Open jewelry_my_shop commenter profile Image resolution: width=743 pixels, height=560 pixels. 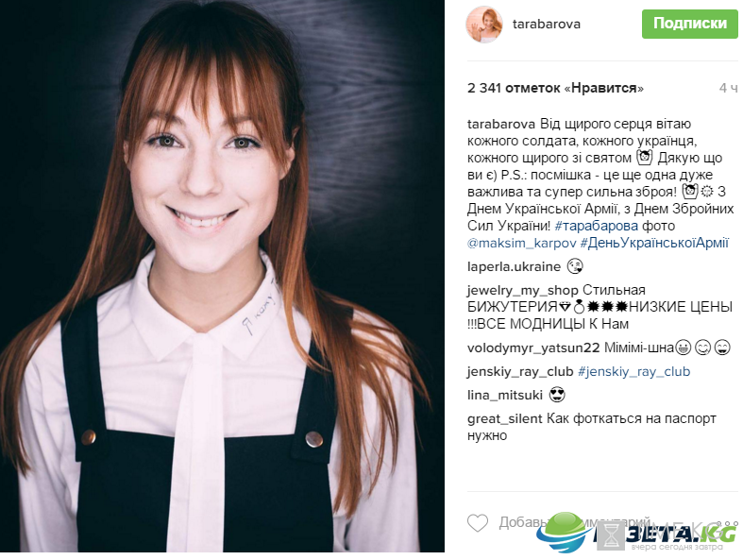[523, 290]
